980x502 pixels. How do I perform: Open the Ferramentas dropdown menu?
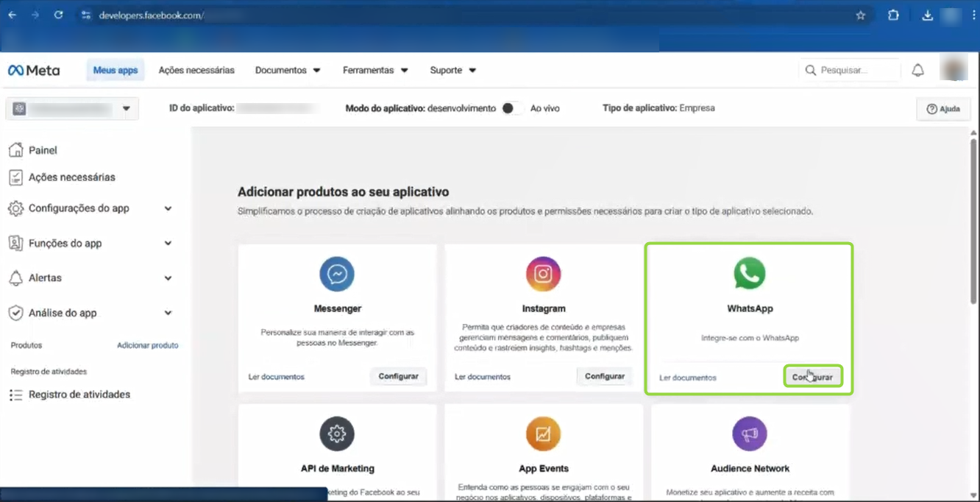click(x=375, y=71)
